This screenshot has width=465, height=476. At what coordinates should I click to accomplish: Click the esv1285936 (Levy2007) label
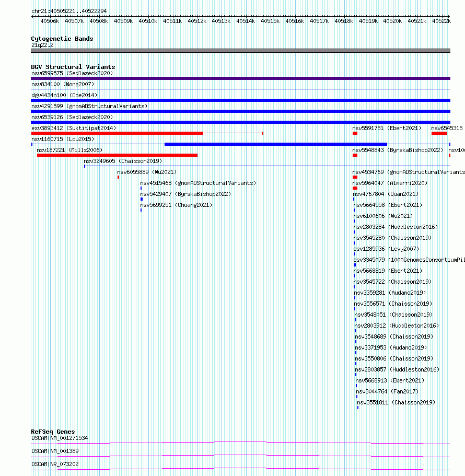coord(387,249)
